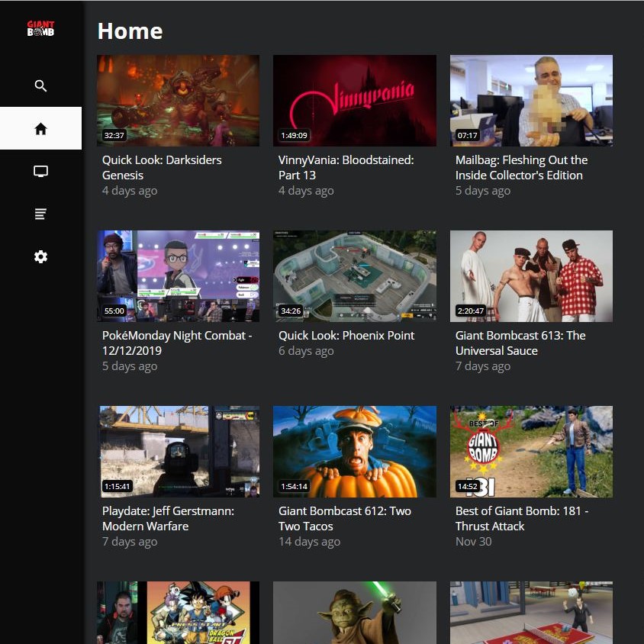Click the 07:17 duration badge

(x=468, y=135)
